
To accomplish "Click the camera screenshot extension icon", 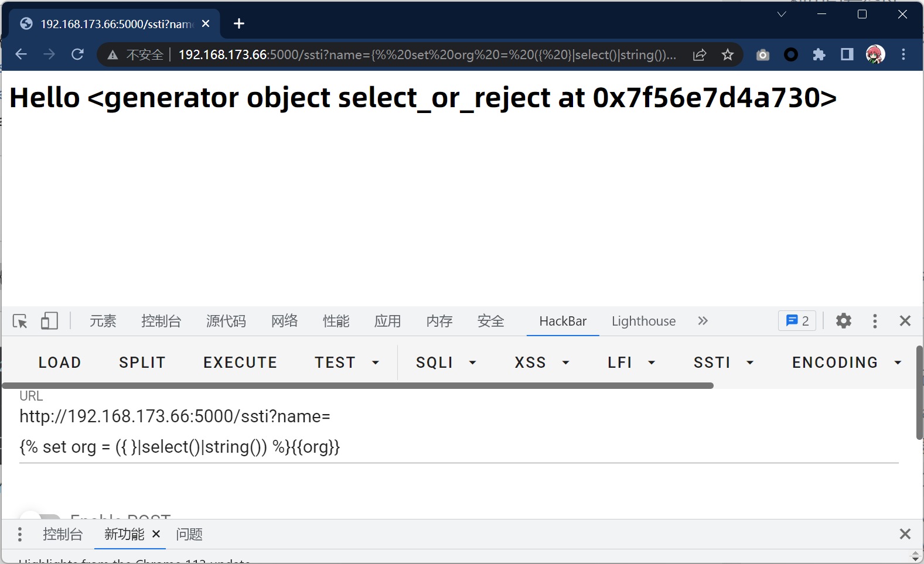I will pyautogui.click(x=762, y=55).
